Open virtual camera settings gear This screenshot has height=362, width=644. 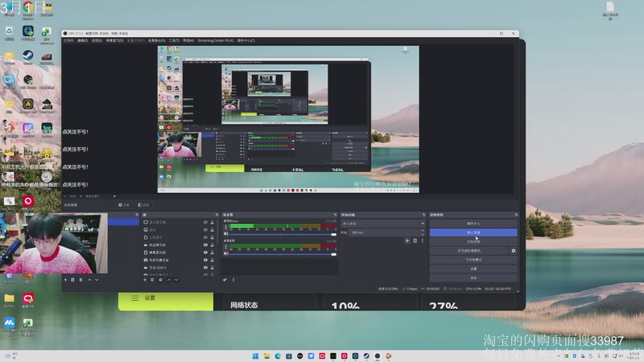[x=514, y=251]
